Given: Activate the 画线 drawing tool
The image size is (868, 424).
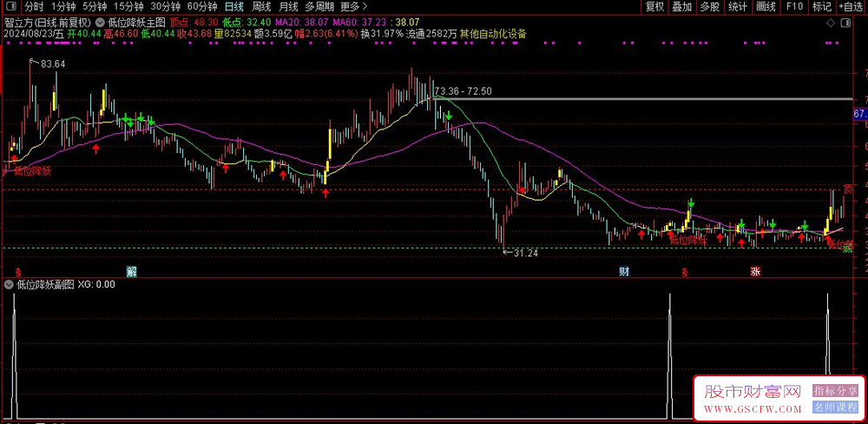Looking at the screenshot, I should pos(766,7).
